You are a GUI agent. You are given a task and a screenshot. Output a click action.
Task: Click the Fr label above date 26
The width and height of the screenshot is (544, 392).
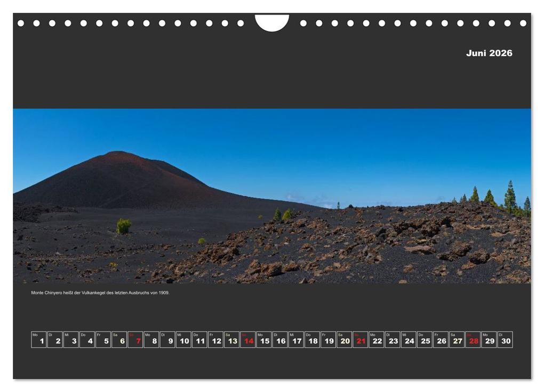436,334
